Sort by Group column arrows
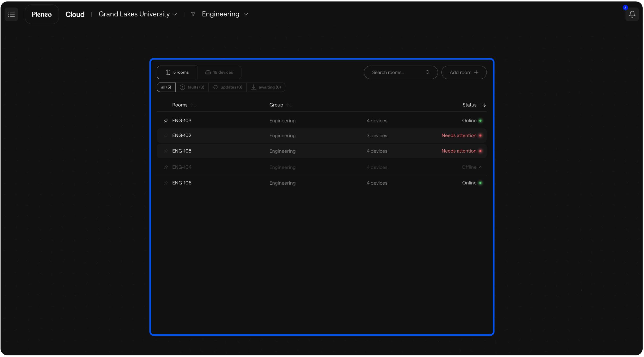644x357 pixels. click(x=289, y=105)
